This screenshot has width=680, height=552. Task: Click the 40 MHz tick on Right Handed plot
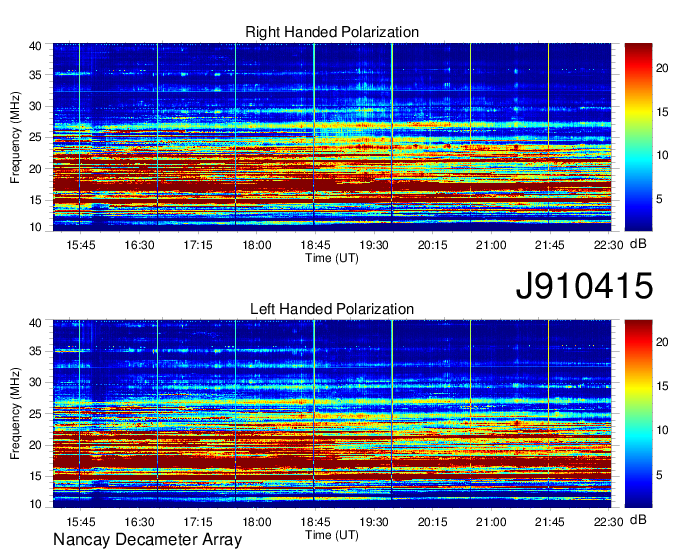[35, 46]
